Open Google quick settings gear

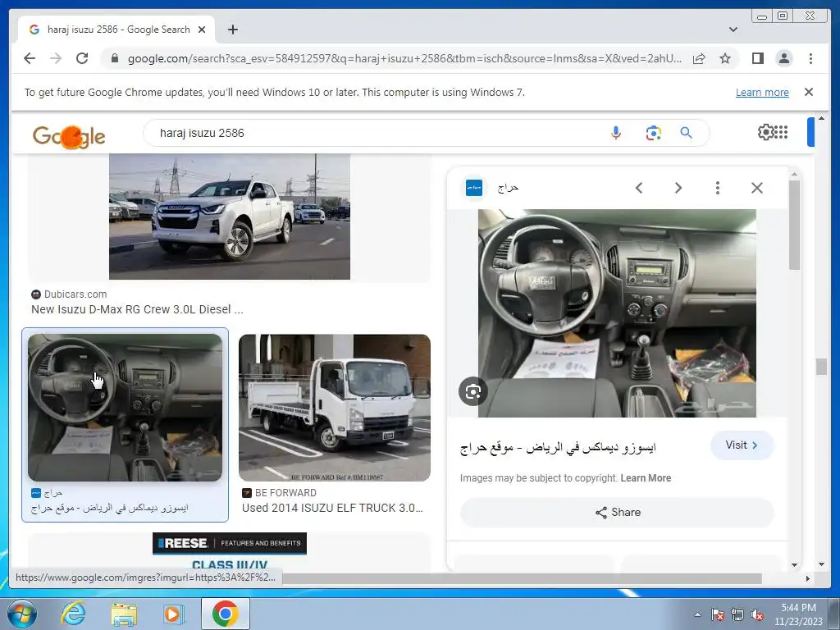(766, 132)
